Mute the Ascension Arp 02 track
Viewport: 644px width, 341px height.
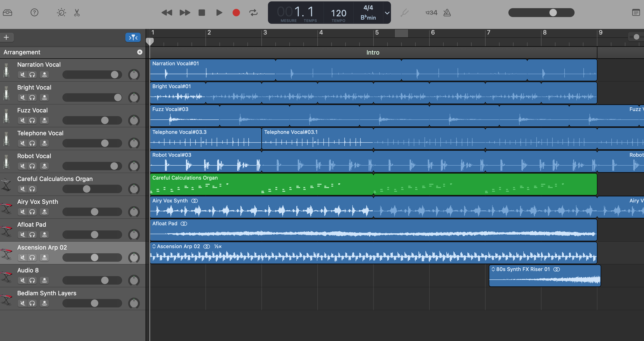point(23,257)
